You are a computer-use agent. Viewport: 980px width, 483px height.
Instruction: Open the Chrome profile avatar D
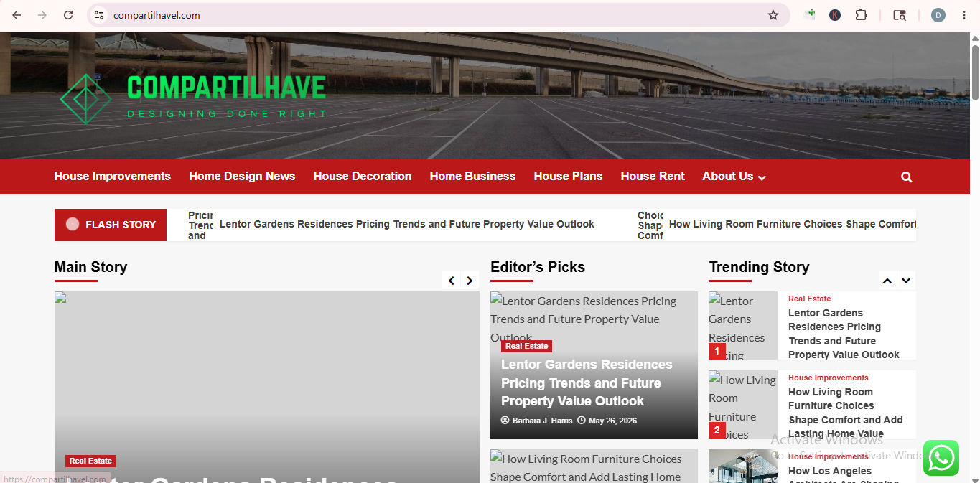point(938,15)
